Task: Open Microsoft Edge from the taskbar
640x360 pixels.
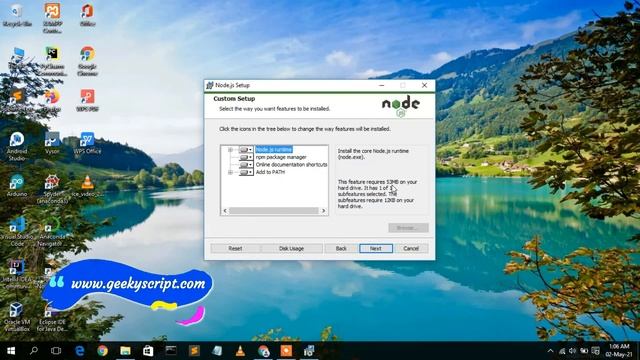Action: tap(80, 351)
